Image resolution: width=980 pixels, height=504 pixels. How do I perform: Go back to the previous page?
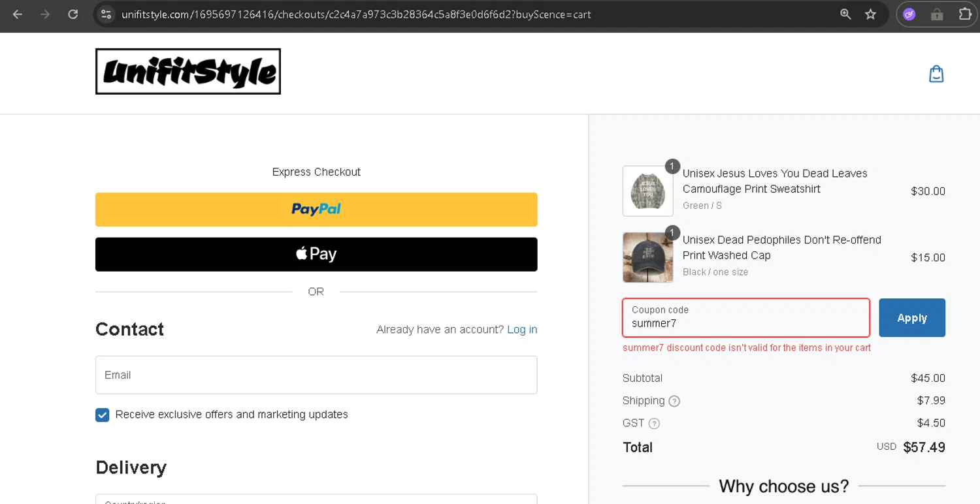pyautogui.click(x=18, y=14)
